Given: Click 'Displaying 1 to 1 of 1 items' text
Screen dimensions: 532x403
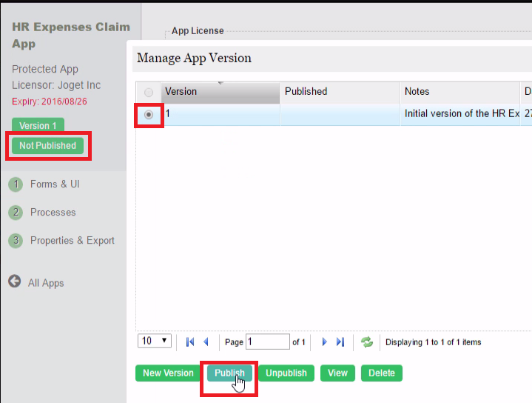Looking at the screenshot, I should pos(434,342).
